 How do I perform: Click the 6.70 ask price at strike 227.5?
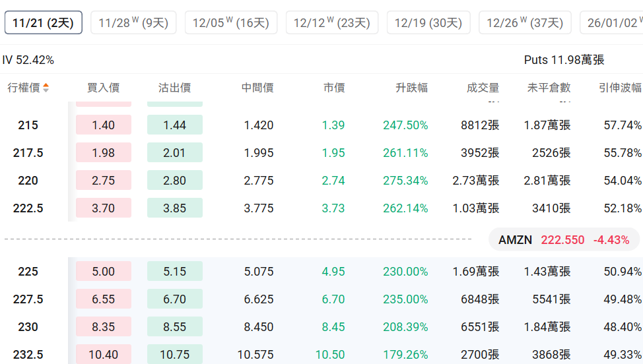pos(175,299)
